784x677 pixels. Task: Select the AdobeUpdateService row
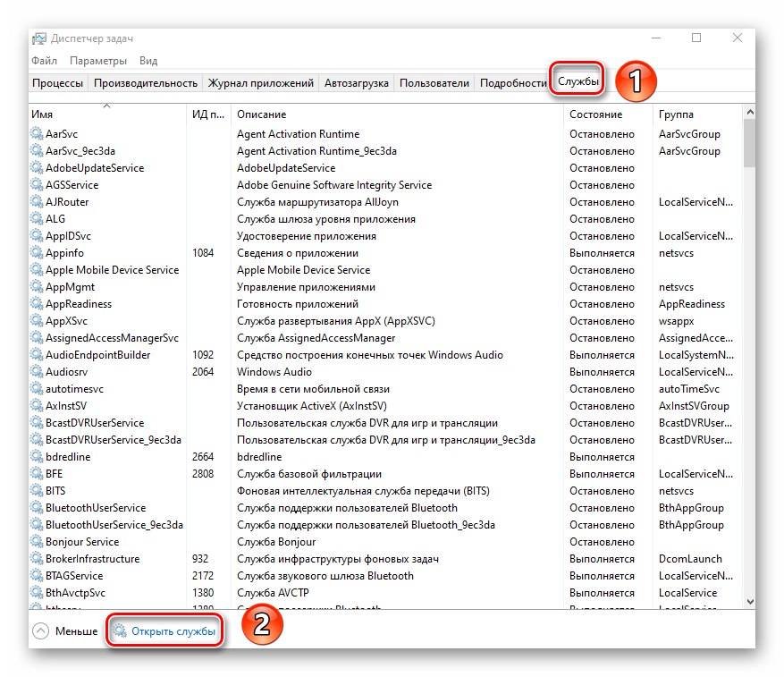(x=179, y=167)
